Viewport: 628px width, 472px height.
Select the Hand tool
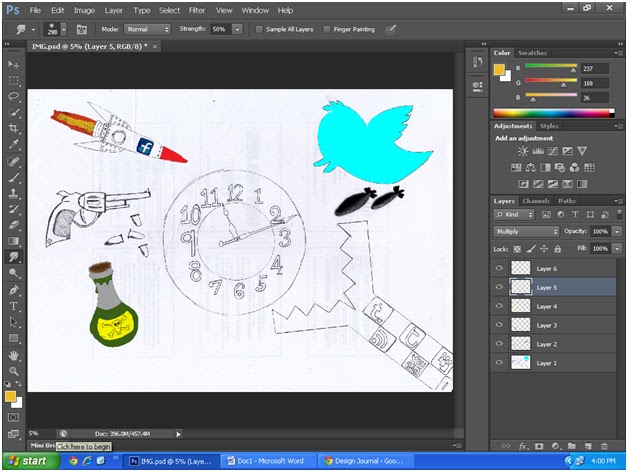(x=14, y=355)
